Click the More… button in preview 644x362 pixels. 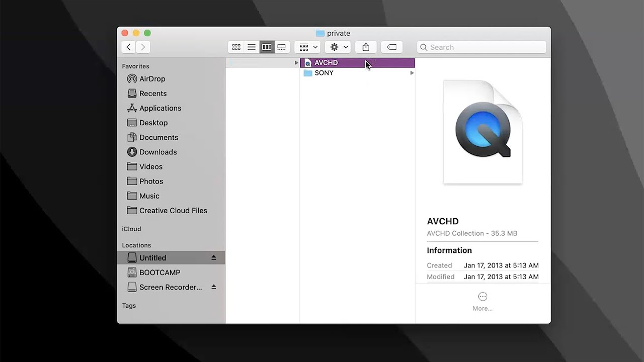[x=482, y=302]
